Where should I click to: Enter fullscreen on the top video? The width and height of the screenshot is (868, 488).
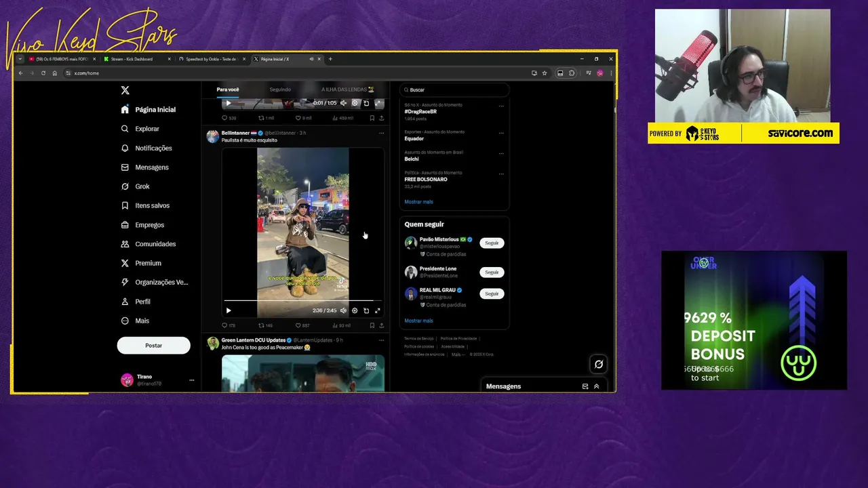pyautogui.click(x=378, y=103)
